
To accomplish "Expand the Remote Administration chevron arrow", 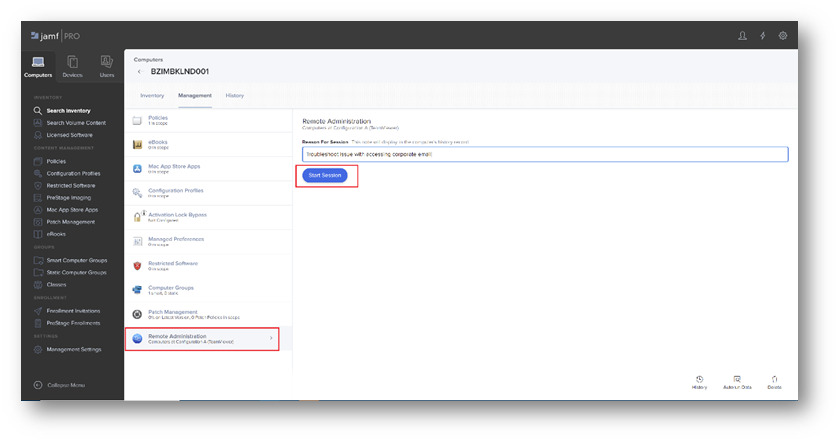I will 271,339.
